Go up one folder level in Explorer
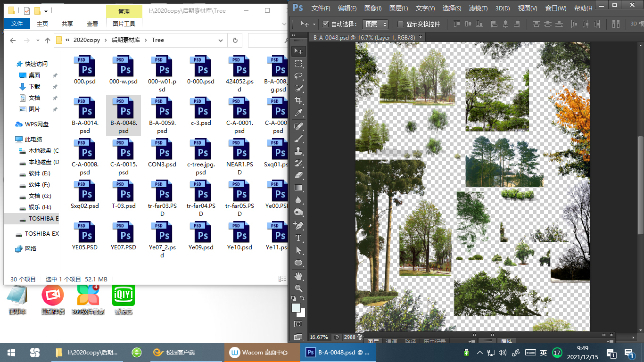This screenshot has width=644, height=362. coord(48,41)
